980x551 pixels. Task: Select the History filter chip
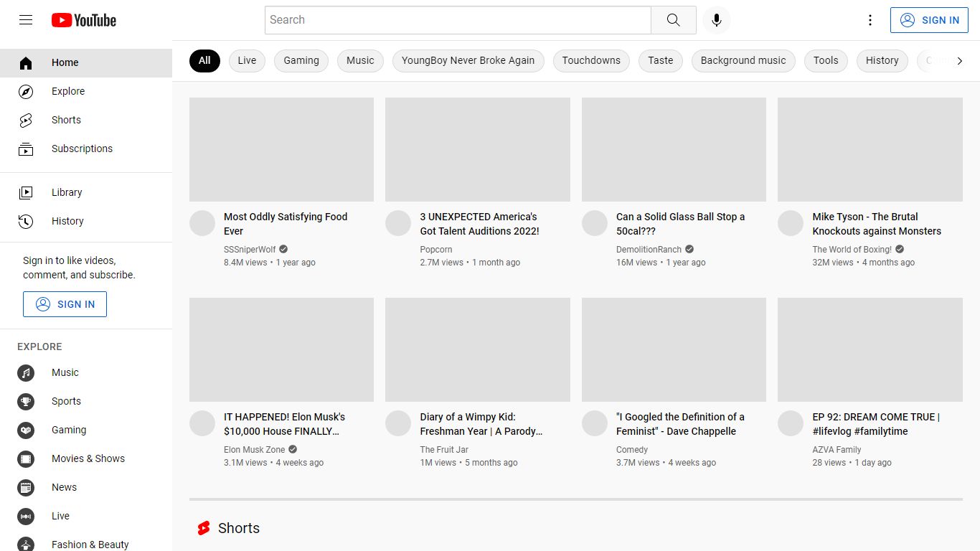[x=882, y=60]
